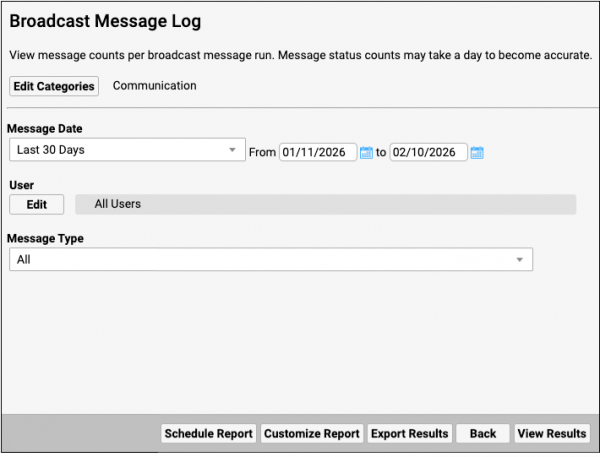The height and width of the screenshot is (457, 600).
Task: Click the arrow on the Message Date dropdown
Action: coord(232,151)
